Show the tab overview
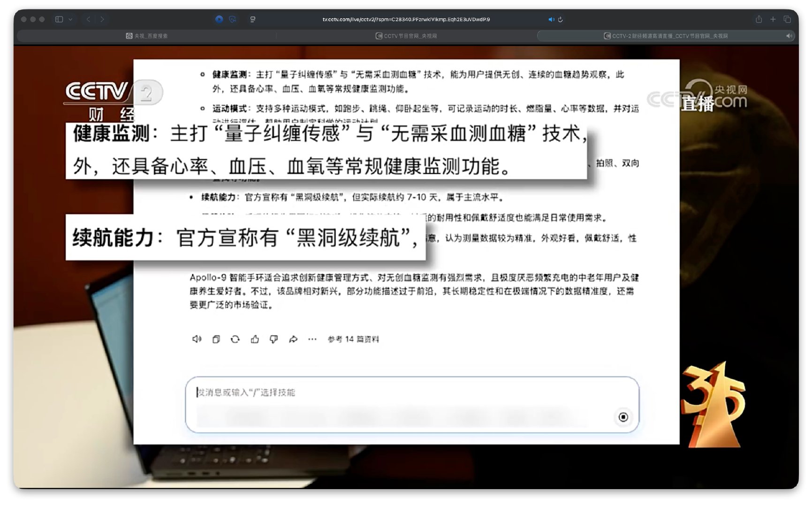 pos(788,19)
